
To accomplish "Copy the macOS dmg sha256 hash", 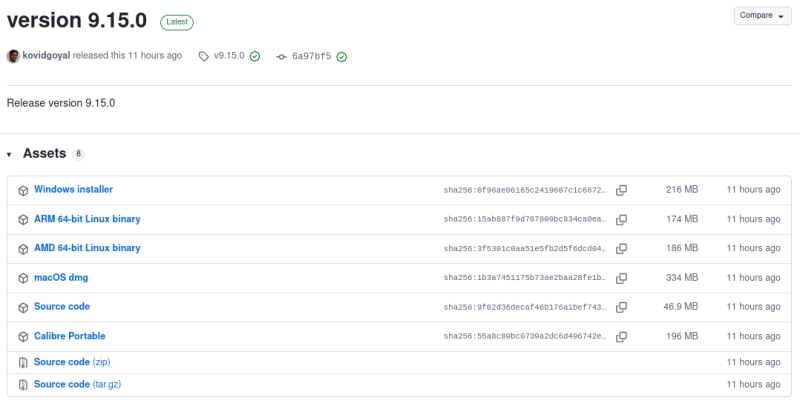I will click(621, 278).
